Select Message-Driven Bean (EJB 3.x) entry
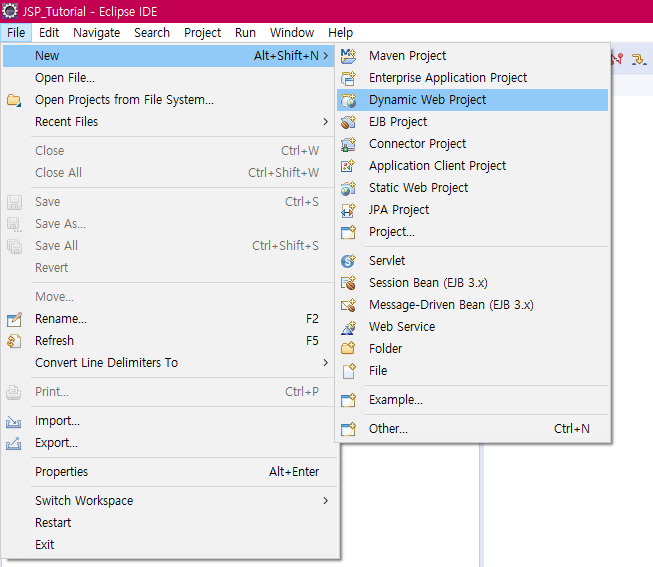Image resolution: width=653 pixels, height=567 pixels. 472,305
